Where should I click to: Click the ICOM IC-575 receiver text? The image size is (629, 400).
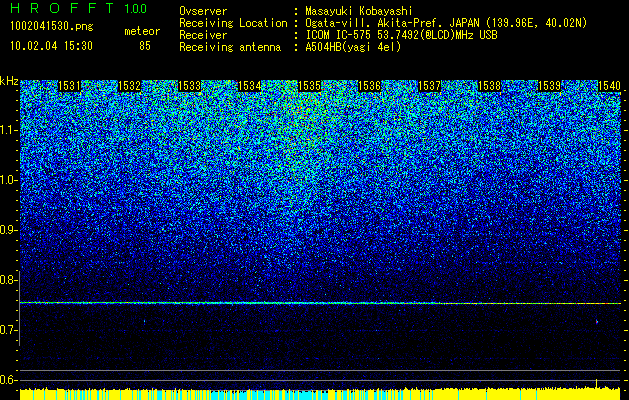pos(401,35)
